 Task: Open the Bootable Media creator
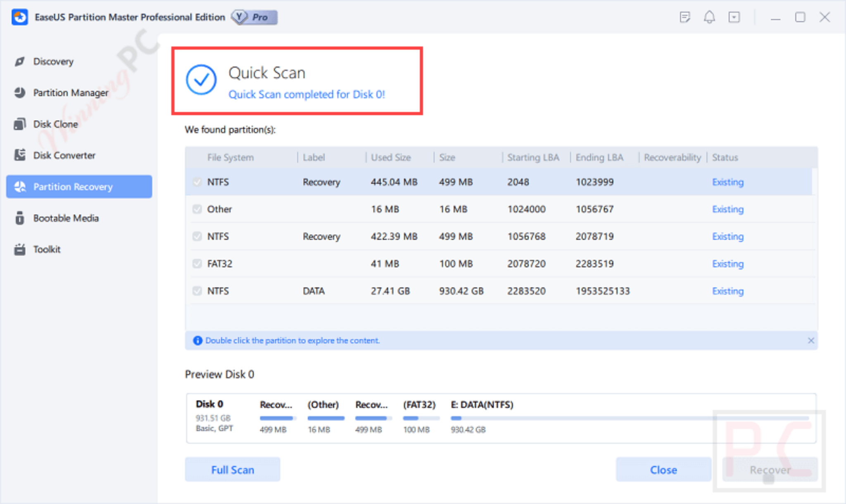point(66,218)
